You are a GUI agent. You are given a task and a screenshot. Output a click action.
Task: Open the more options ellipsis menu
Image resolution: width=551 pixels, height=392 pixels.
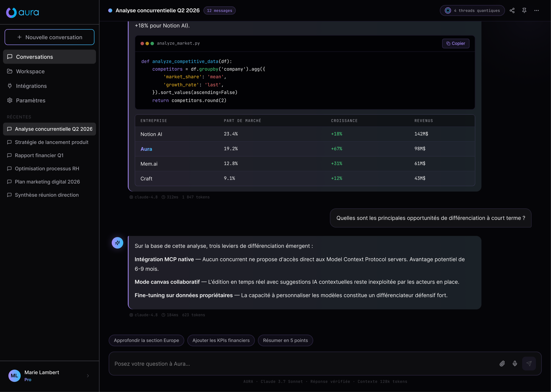pos(537,10)
